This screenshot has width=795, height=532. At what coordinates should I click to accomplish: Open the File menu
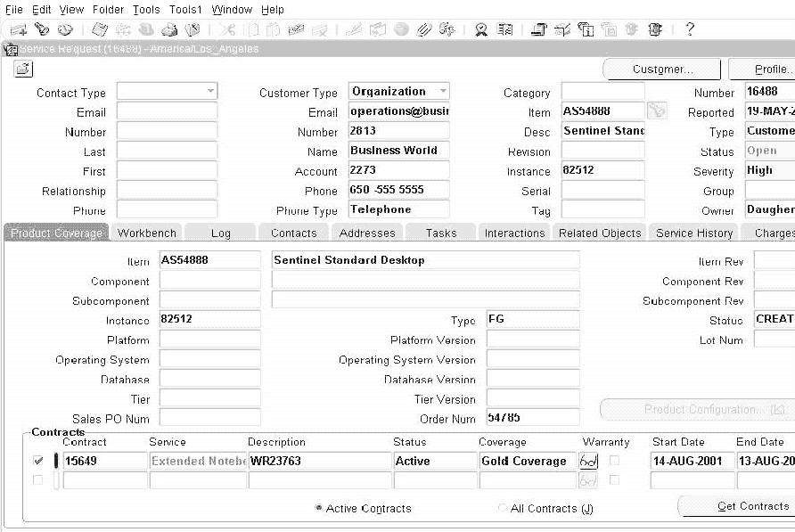coord(13,9)
